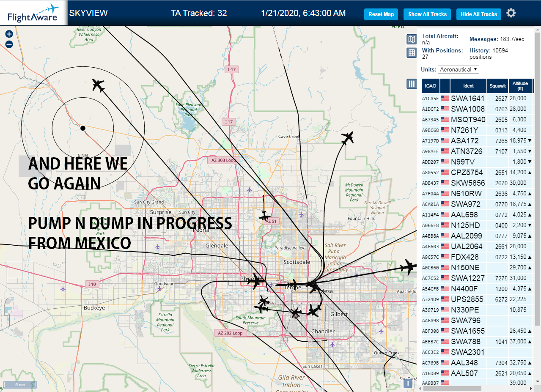Sort by Ident column header
Screen dimensions: 541x392
pyautogui.click(x=468, y=86)
